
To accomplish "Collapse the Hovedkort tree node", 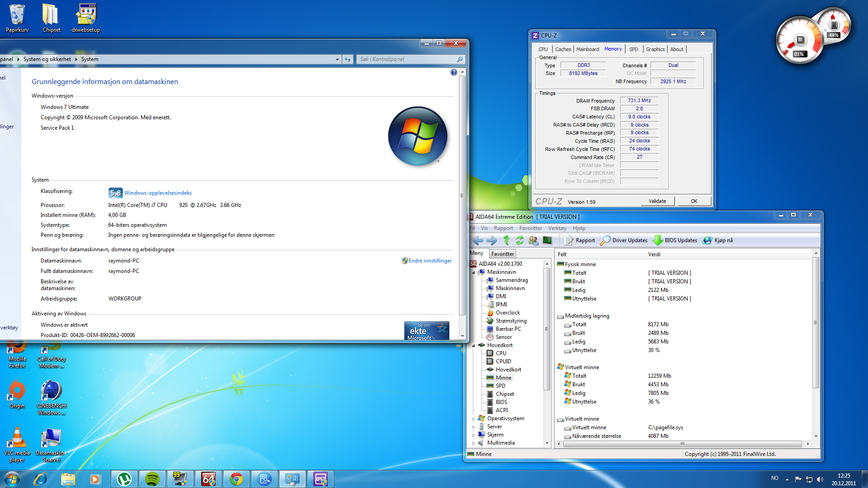I will coord(474,346).
